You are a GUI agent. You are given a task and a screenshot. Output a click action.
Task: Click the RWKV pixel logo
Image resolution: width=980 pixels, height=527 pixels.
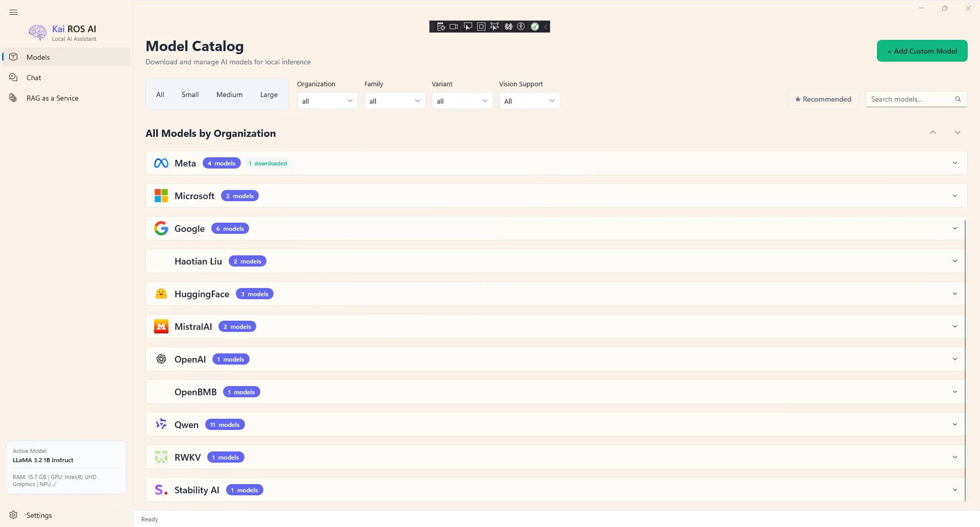(161, 457)
